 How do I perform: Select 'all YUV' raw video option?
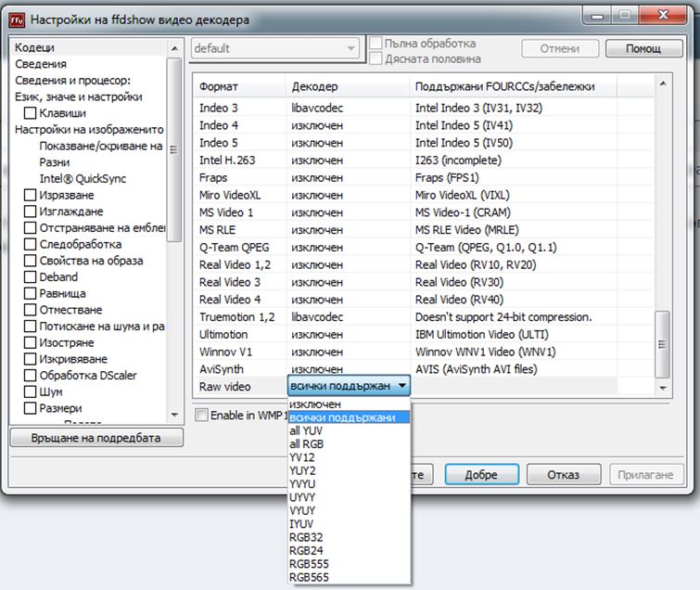(349, 431)
